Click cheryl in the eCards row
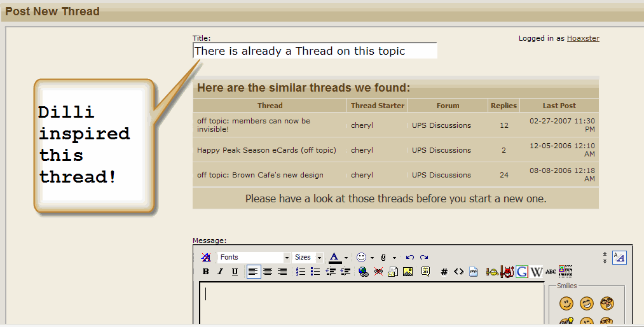644x327 pixels. click(362, 150)
